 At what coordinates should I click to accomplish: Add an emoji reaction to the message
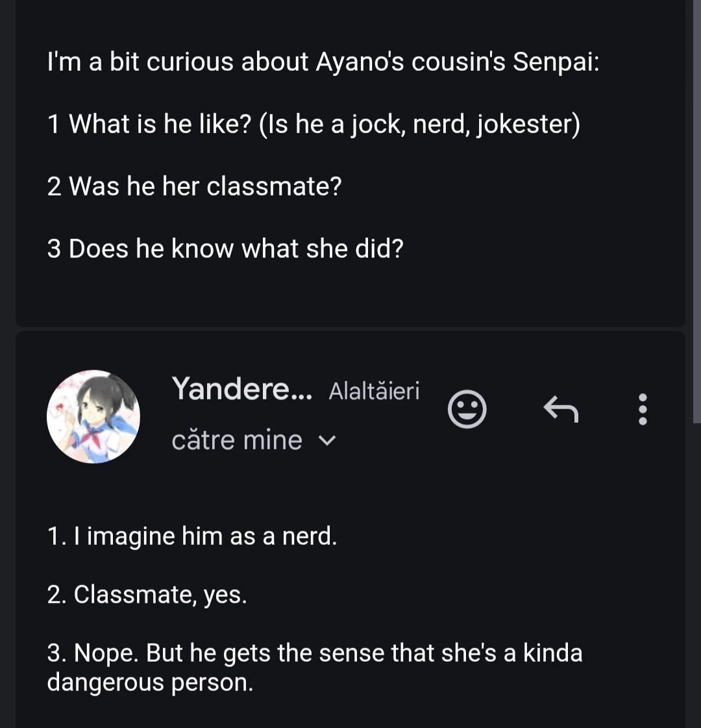pos(467,410)
